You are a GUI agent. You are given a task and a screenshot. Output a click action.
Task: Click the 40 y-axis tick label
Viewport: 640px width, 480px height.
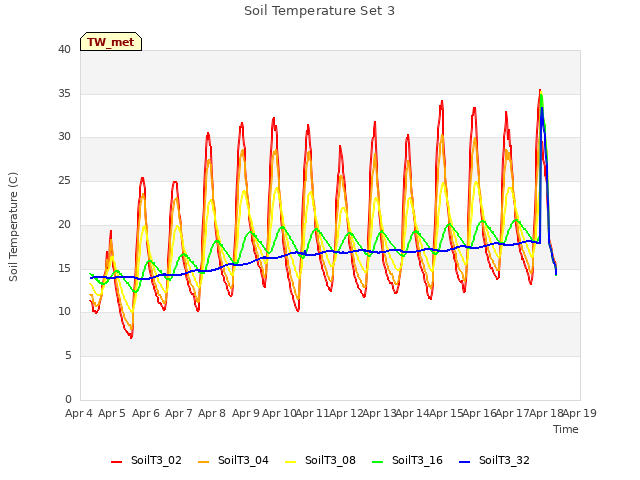point(64,49)
